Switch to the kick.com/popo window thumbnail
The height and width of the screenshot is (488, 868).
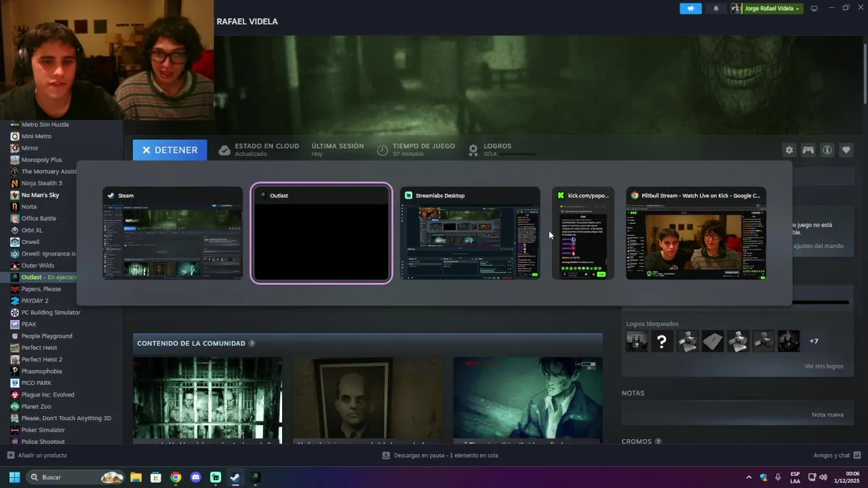click(x=583, y=233)
